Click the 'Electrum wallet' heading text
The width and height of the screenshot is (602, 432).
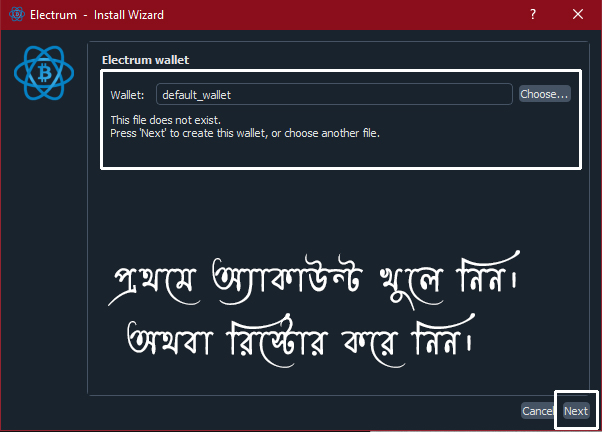tap(146, 60)
